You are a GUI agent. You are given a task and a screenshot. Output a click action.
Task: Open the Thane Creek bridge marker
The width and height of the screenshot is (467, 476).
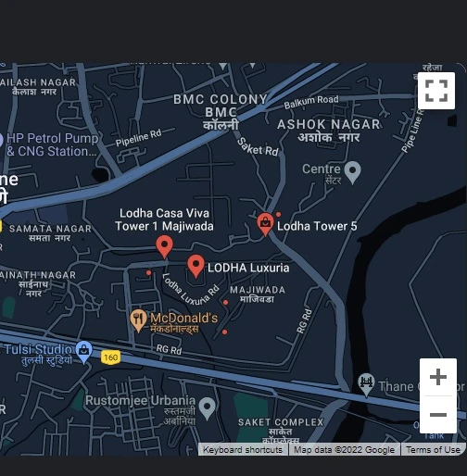point(366,384)
